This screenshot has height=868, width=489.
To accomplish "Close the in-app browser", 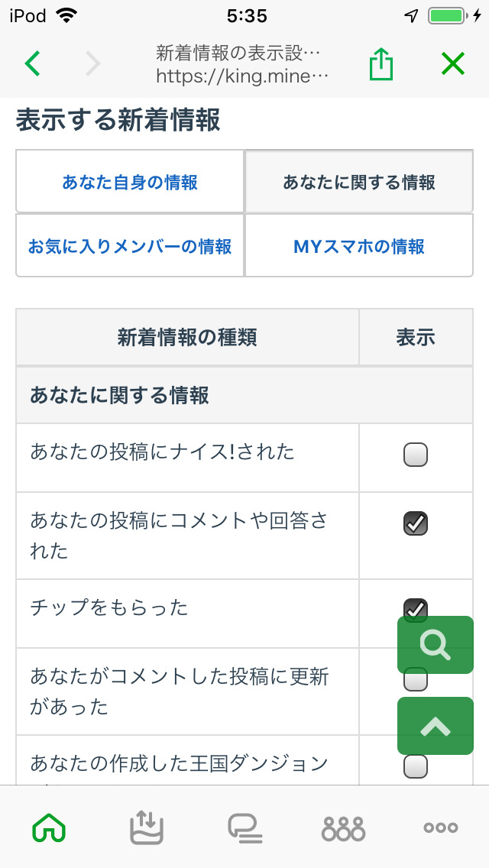I will coord(452,64).
